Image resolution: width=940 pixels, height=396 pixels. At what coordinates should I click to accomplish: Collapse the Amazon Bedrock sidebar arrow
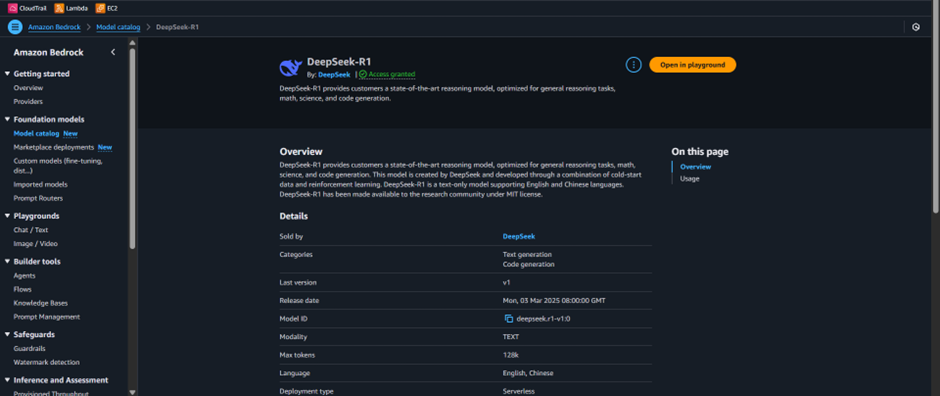pyautogui.click(x=113, y=52)
